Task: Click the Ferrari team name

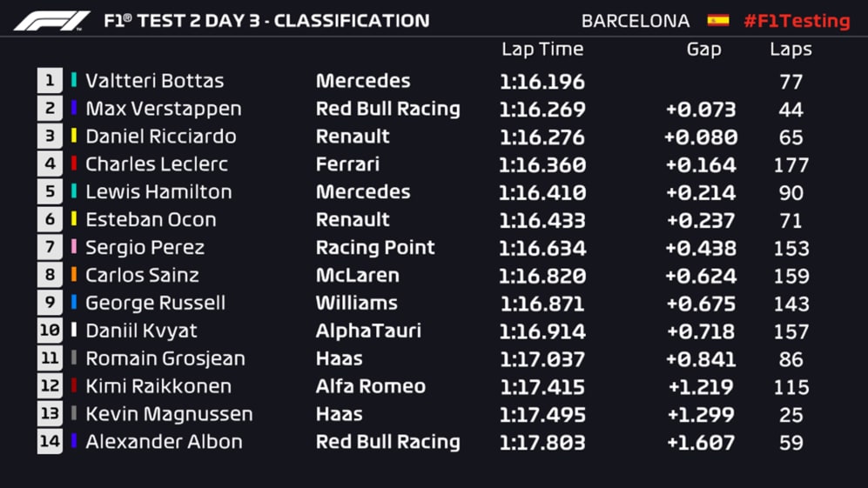Action: 347,164
